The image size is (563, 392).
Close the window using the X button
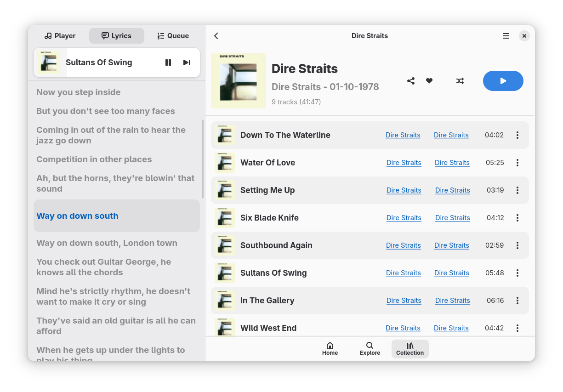point(524,36)
